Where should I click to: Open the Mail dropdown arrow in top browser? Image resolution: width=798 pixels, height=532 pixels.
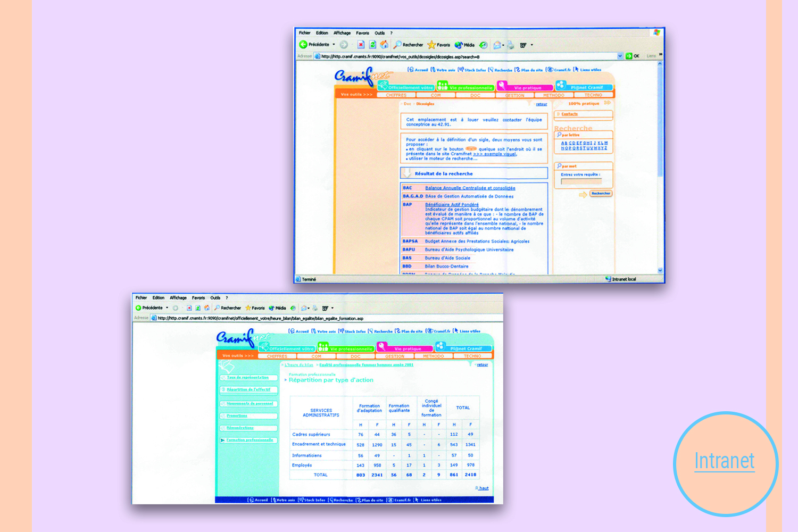tap(503, 45)
